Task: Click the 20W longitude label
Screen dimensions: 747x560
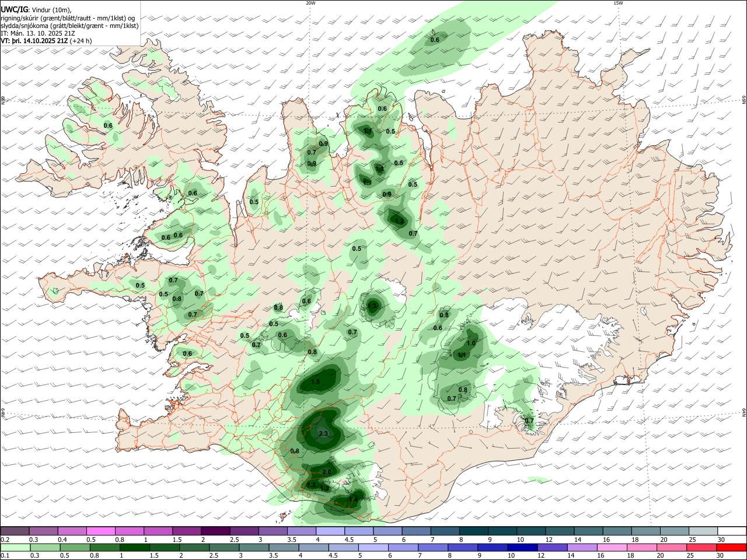Action: [x=310, y=3]
